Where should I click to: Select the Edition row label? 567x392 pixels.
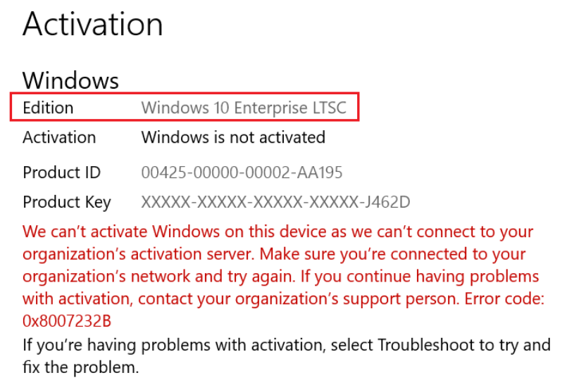[x=48, y=108]
